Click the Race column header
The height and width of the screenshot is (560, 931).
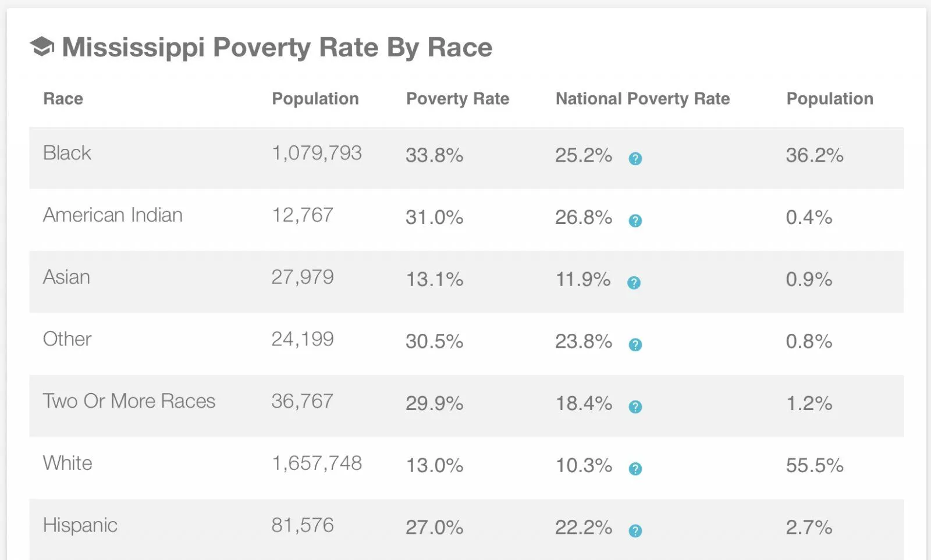[63, 99]
